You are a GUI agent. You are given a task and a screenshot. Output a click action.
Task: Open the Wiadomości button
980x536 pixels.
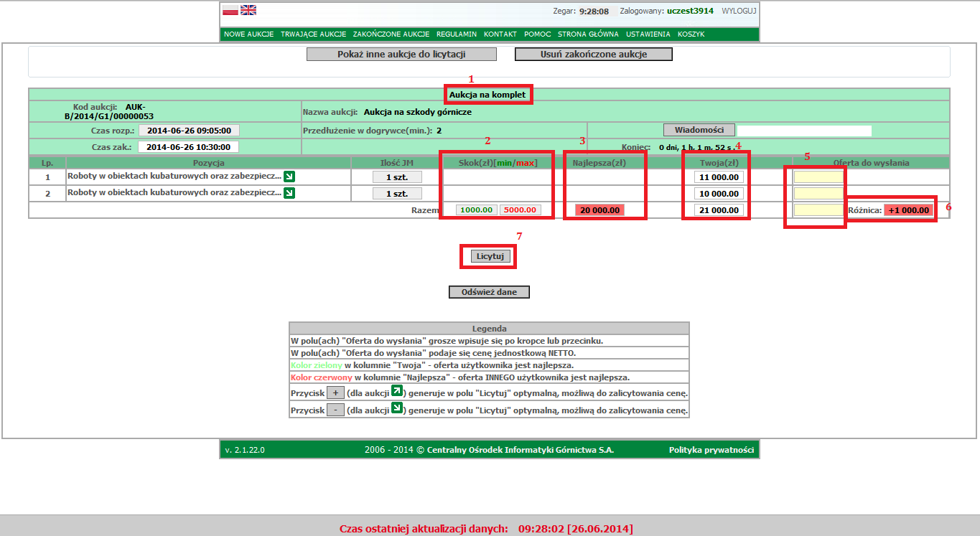(699, 130)
